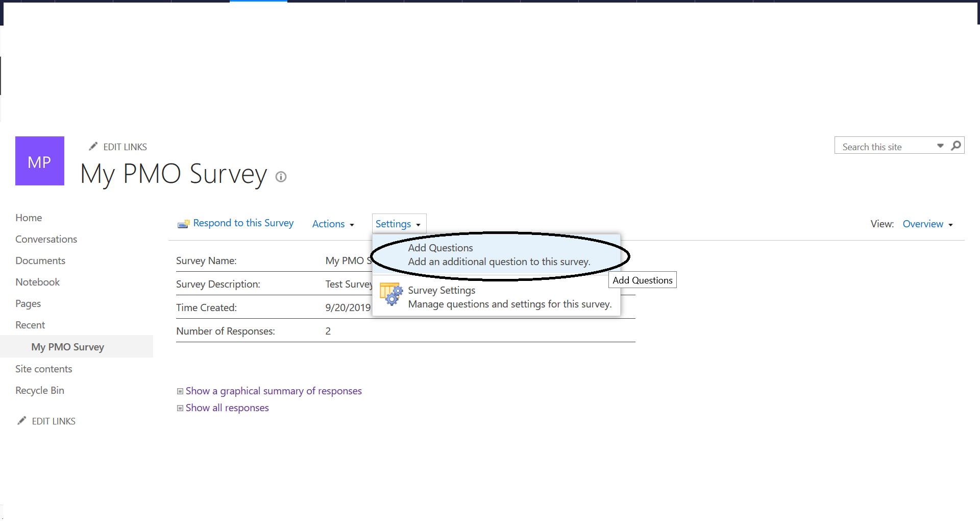Open Show all responses link
Screen dimensions: 980x521
point(227,408)
